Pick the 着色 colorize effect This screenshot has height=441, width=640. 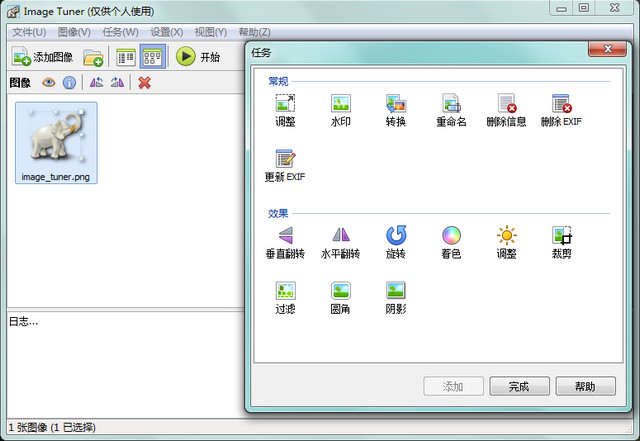coord(451,243)
